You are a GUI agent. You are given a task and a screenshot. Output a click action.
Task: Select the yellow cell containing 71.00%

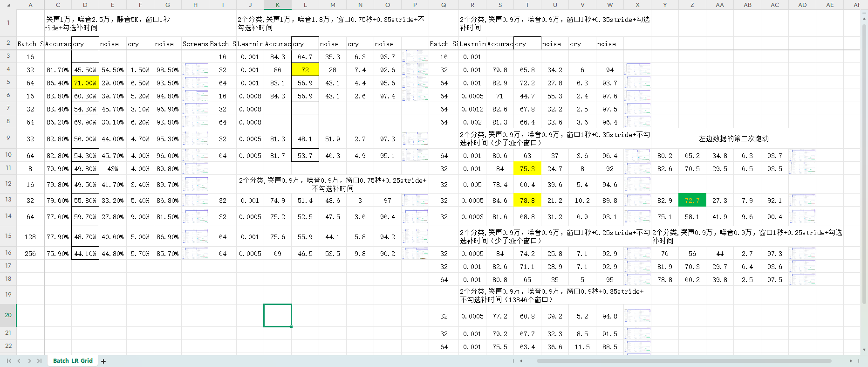point(85,83)
